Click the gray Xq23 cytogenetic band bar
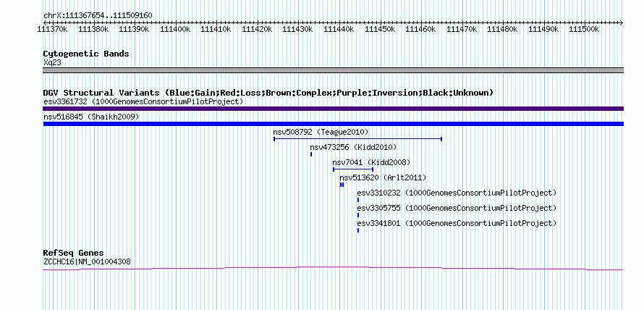Viewport: 644px width, 310px height. [x=333, y=70]
